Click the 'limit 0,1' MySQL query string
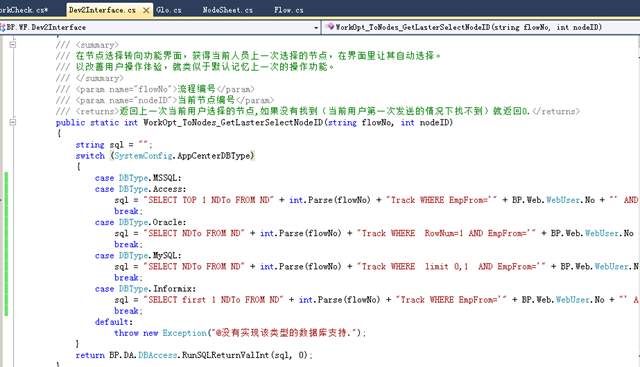The width and height of the screenshot is (640, 367). click(451, 267)
